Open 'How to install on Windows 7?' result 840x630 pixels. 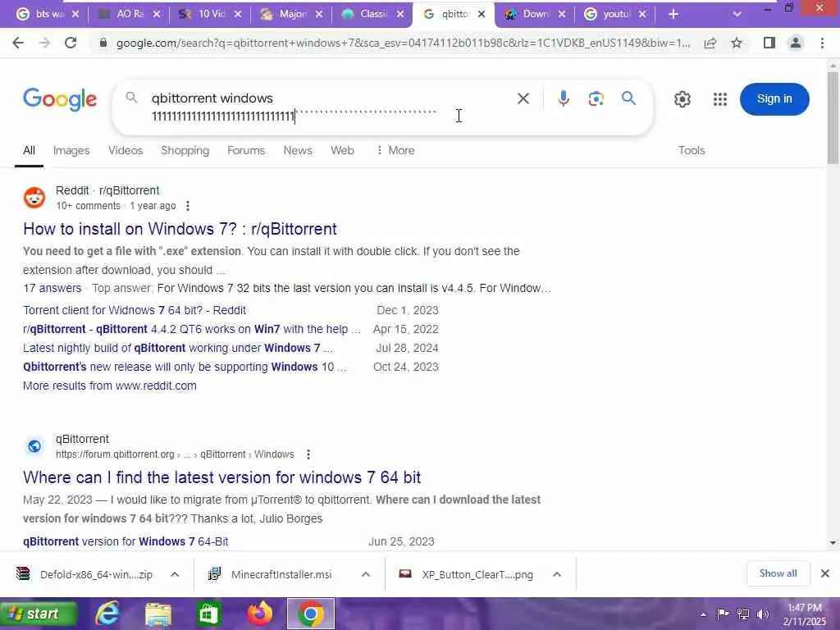pyautogui.click(x=180, y=229)
